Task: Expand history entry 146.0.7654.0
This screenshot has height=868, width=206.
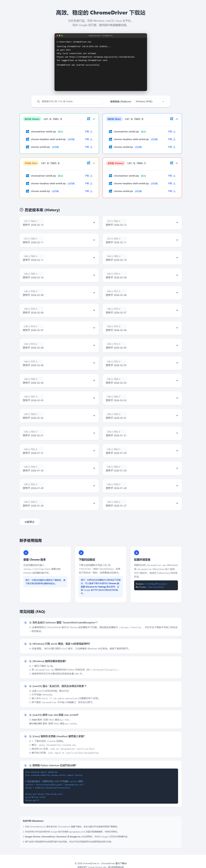Action: click(x=177, y=503)
